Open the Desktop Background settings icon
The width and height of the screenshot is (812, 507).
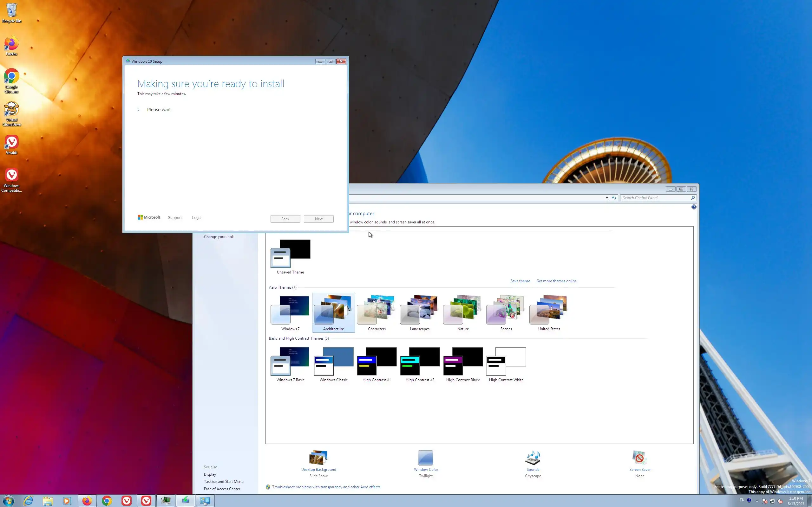[x=318, y=458]
